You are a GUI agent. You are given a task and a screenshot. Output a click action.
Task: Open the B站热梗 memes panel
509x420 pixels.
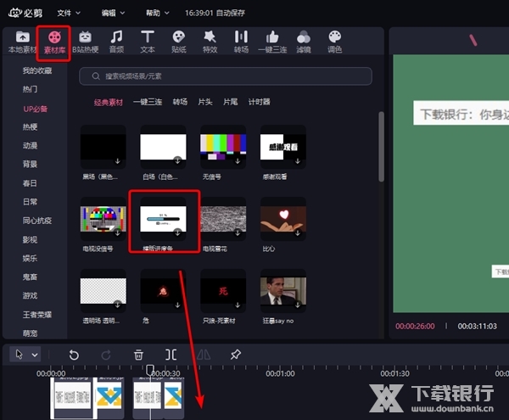click(x=86, y=42)
